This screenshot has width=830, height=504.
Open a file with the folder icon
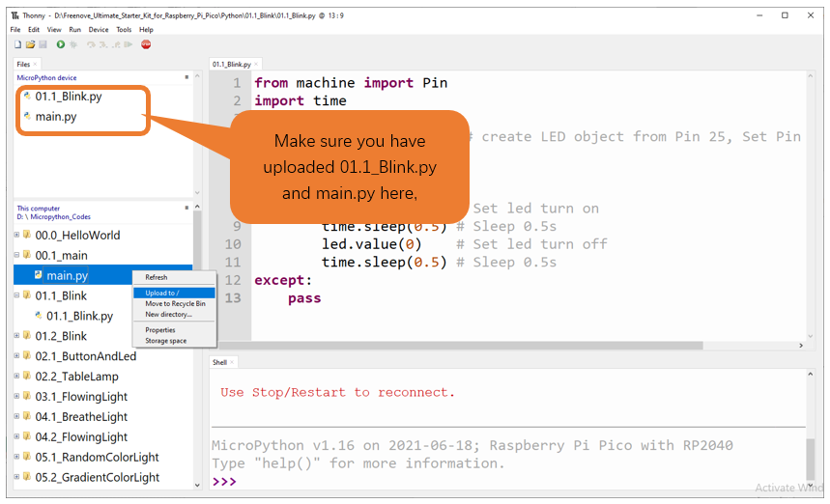click(30, 44)
